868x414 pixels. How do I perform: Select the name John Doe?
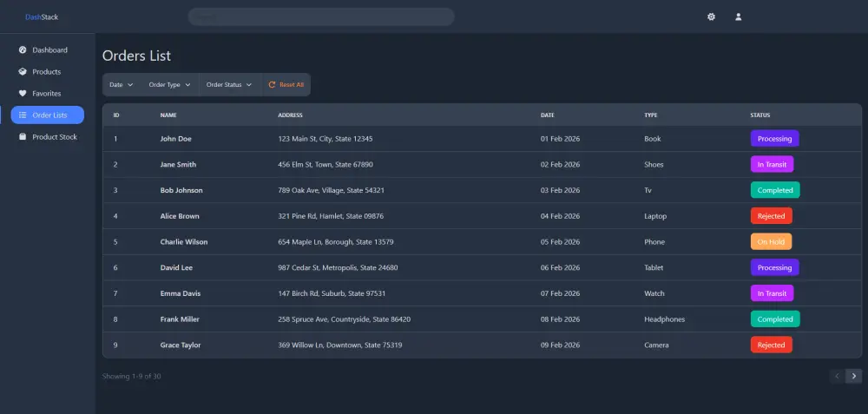(175, 139)
